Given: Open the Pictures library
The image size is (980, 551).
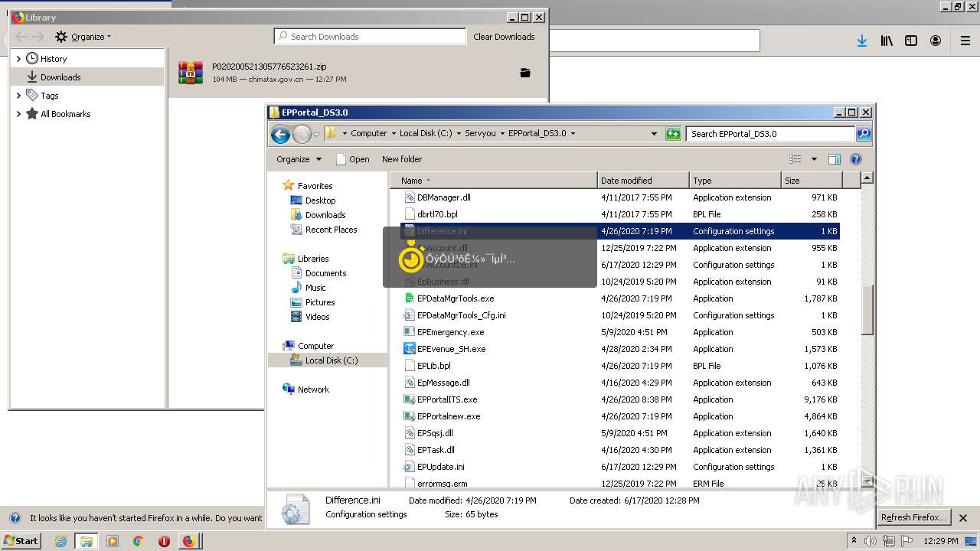Looking at the screenshot, I should (x=319, y=302).
